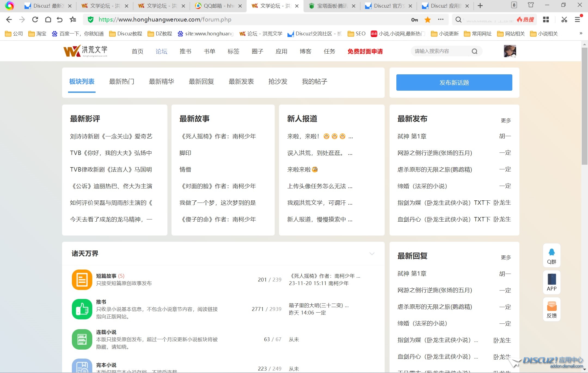Click the 发布新话题 button
The width and height of the screenshot is (588, 373).
coord(454,82)
